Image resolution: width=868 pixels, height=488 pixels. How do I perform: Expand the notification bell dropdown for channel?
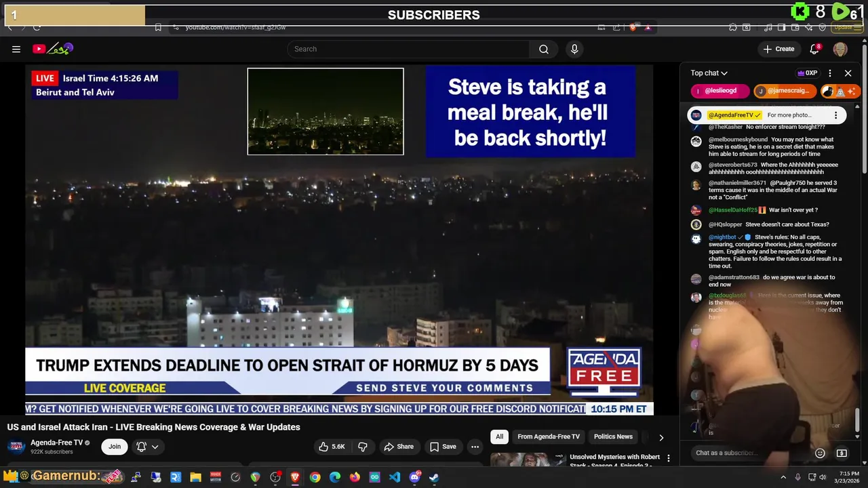click(x=148, y=447)
